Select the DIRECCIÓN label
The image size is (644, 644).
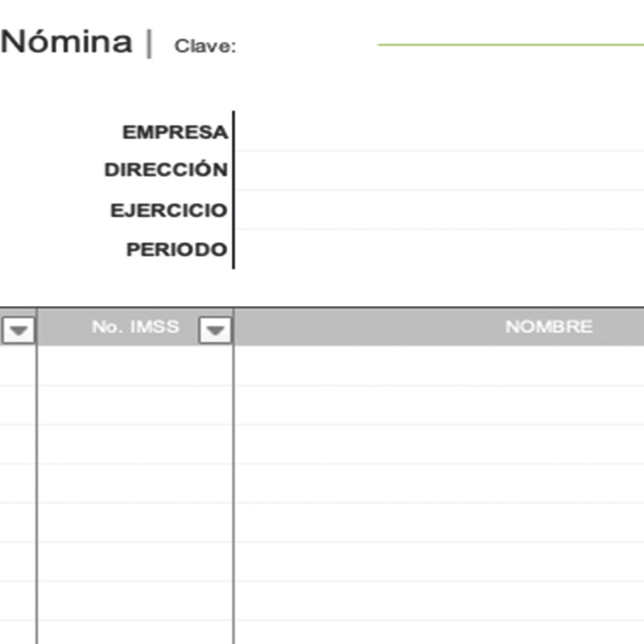(x=166, y=171)
